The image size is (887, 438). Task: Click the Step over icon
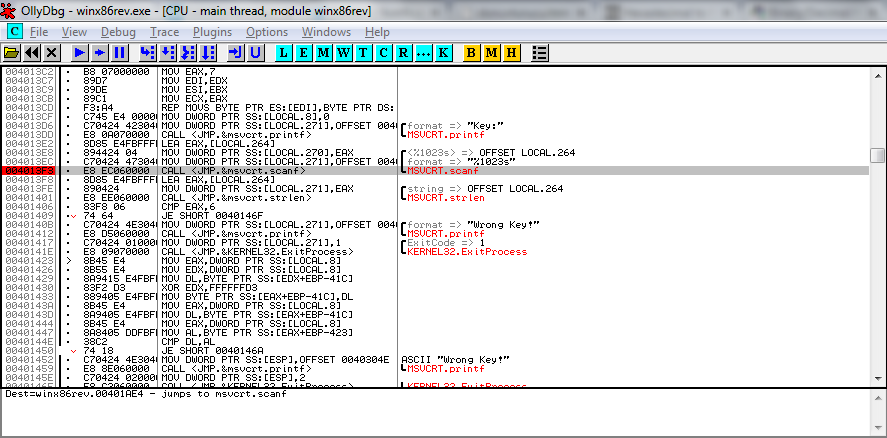coord(168,53)
